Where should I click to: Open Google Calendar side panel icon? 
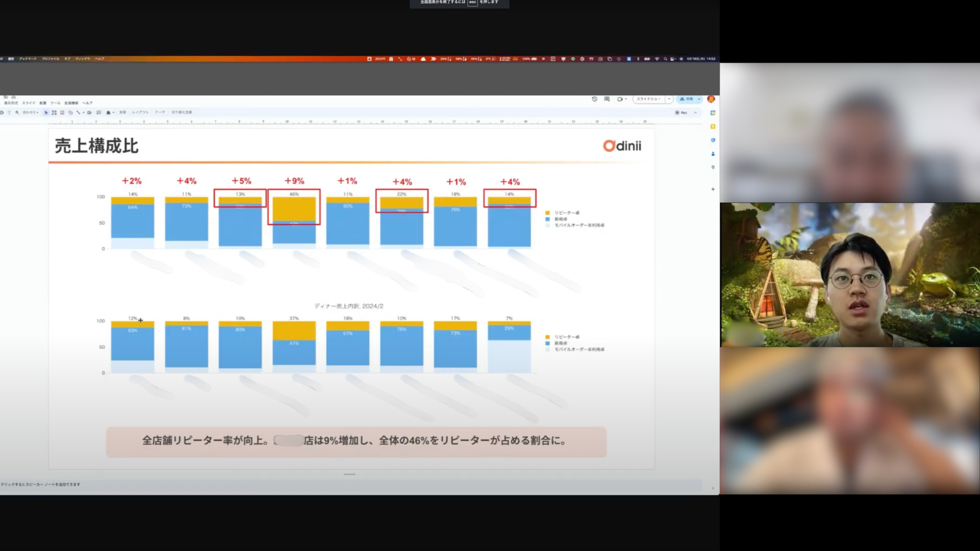click(713, 113)
